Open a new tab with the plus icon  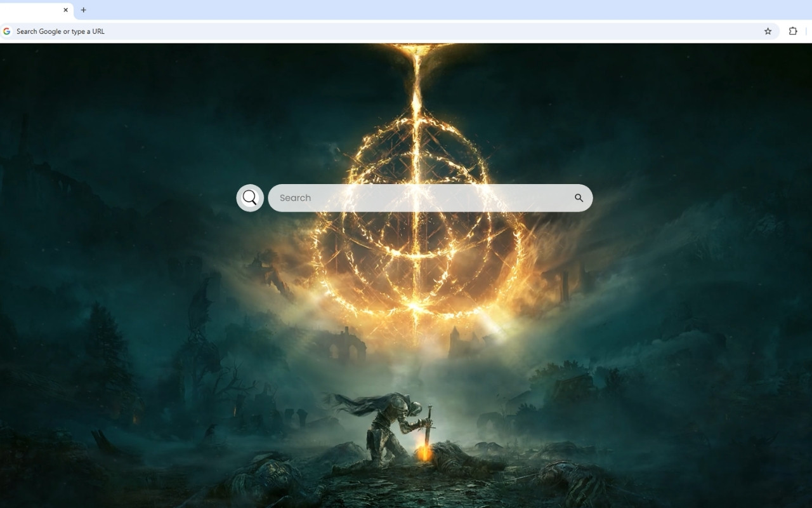pos(83,10)
